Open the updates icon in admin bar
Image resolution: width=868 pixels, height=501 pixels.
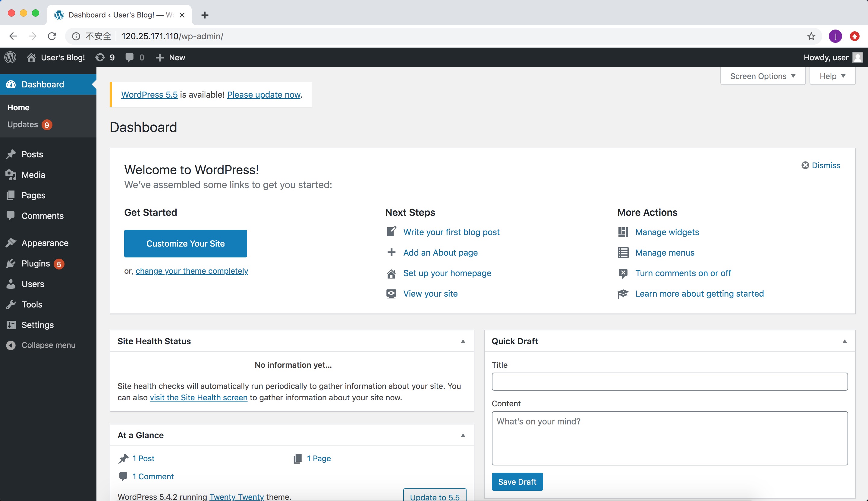point(100,58)
